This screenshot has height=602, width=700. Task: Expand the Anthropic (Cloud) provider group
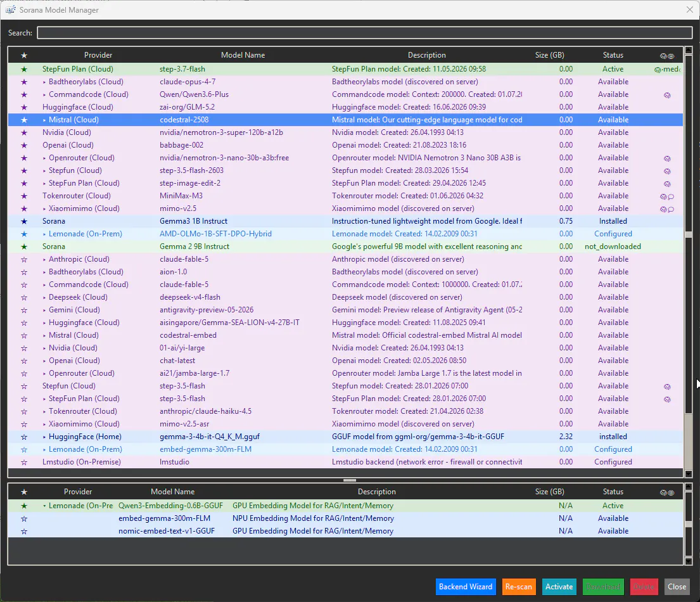pos(44,259)
